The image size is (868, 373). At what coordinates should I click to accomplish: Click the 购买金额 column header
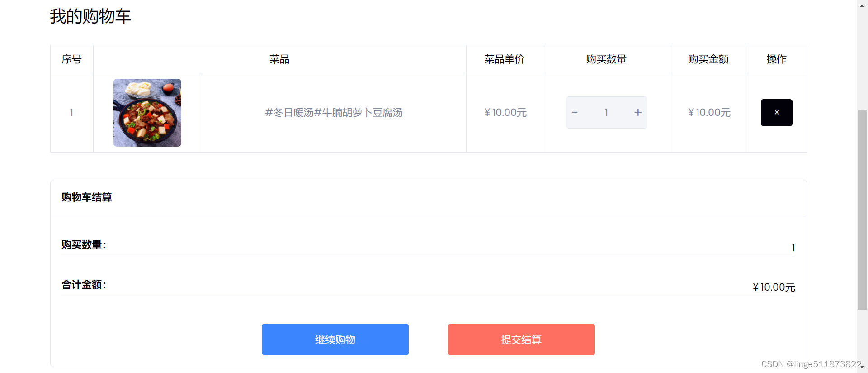coord(708,59)
